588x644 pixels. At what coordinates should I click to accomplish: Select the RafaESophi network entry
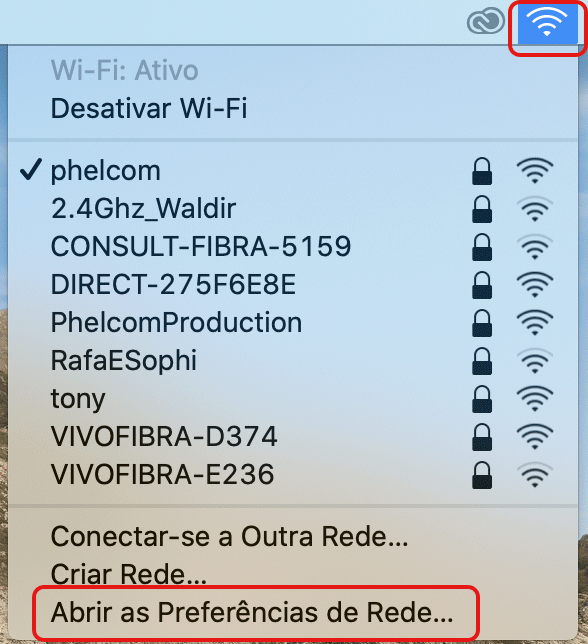point(293,361)
